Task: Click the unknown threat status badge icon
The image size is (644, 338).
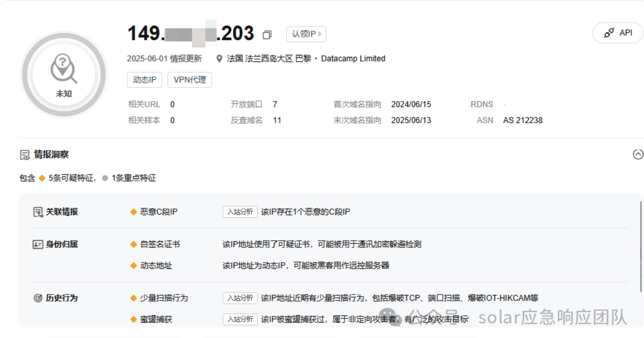Action: [64, 70]
